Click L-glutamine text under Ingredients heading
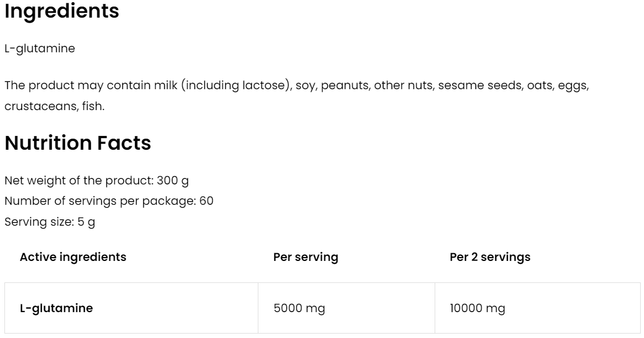The image size is (644, 338). (40, 48)
